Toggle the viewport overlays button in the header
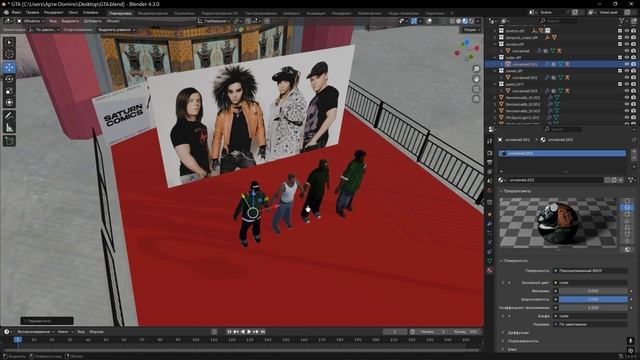Screen dimensions: 640x360 coord(429,21)
